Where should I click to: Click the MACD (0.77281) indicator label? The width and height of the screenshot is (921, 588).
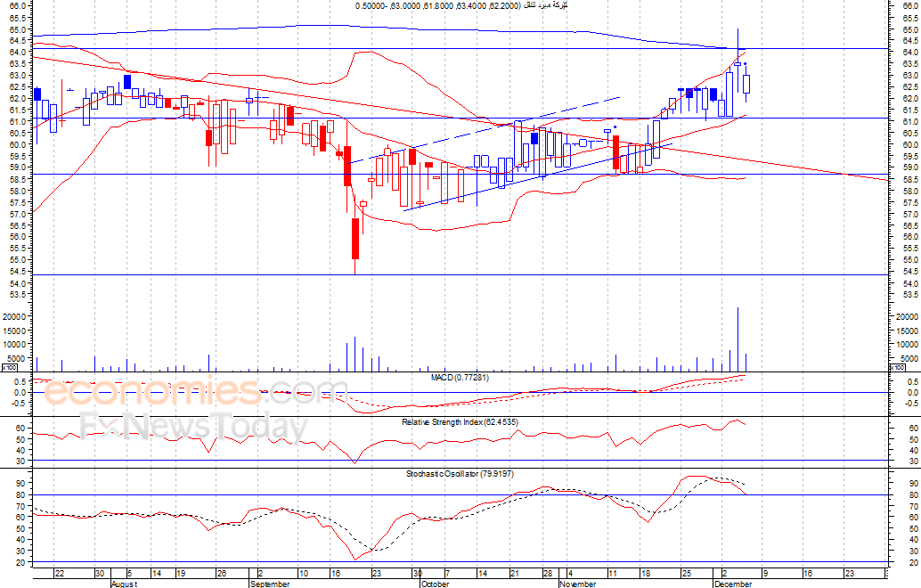click(460, 377)
